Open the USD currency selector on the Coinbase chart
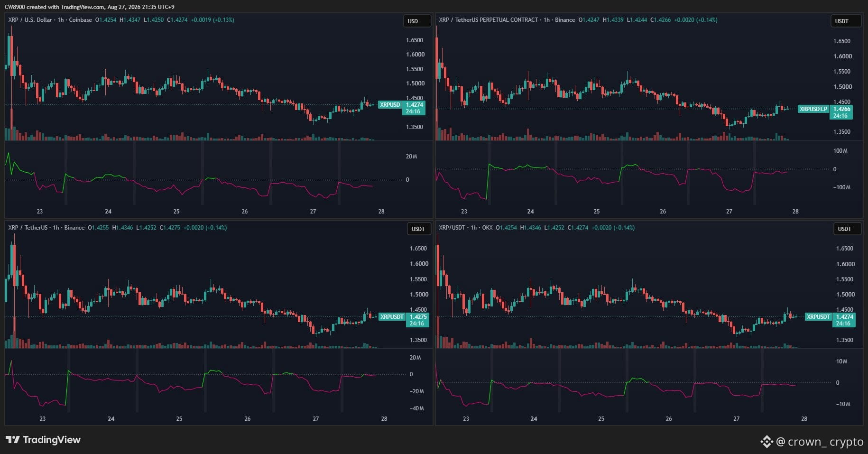 coord(417,21)
